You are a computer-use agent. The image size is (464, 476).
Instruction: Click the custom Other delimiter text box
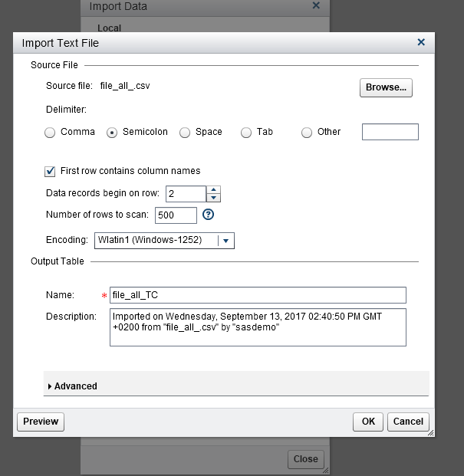tap(390, 132)
